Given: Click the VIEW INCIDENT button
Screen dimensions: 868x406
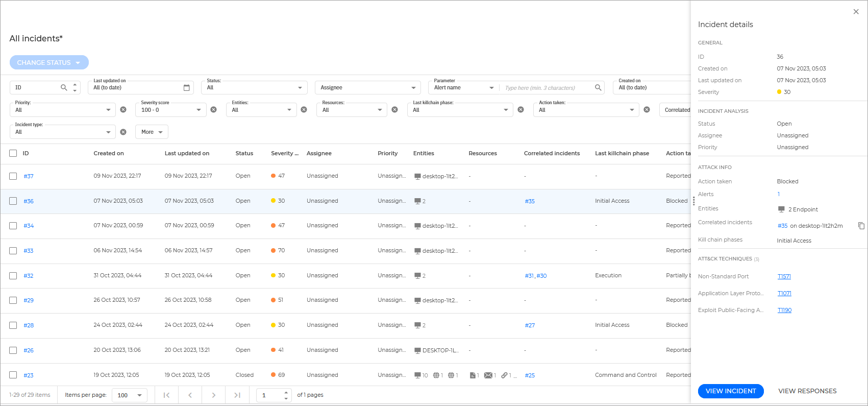Looking at the screenshot, I should coord(730,391).
